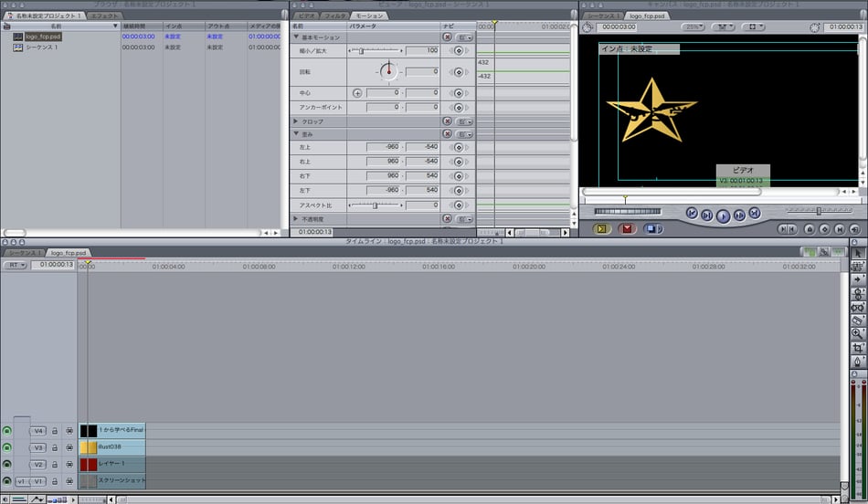Lock track V1
This screenshot has height=504, width=868.
pos(55,482)
